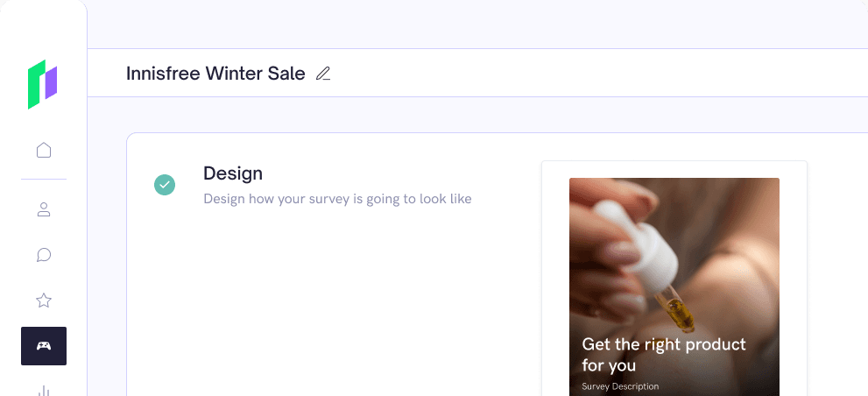
Task: Click the pencil icon to rename survey
Action: pyautogui.click(x=323, y=74)
